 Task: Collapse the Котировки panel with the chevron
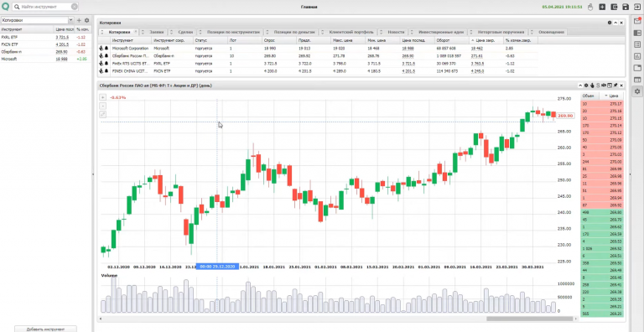[615, 23]
